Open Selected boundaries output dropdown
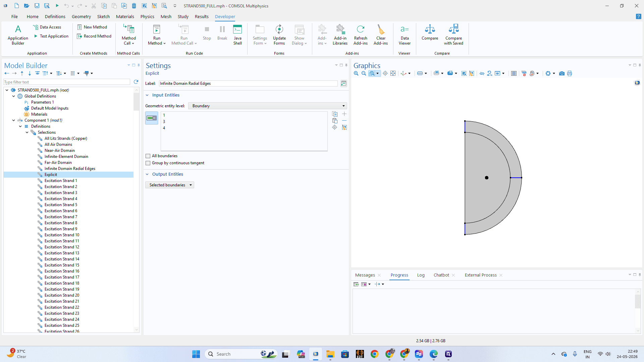Screen dimensions: 644x362 pyautogui.click(x=169, y=185)
